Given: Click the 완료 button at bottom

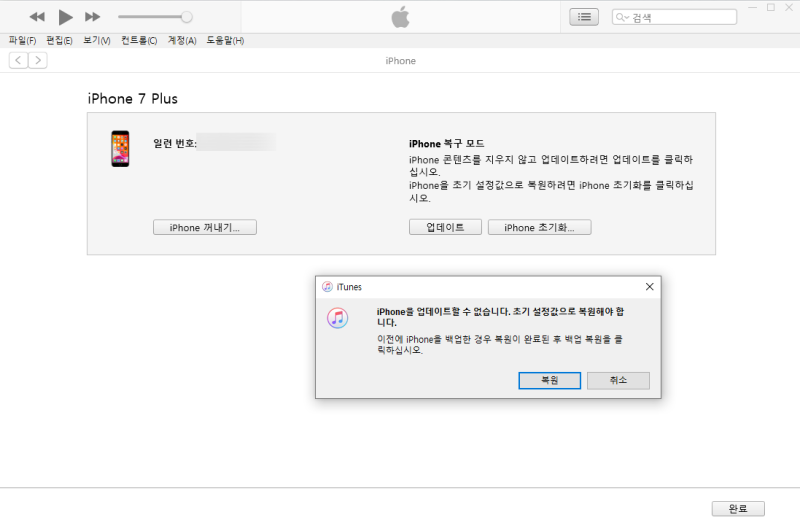Looking at the screenshot, I should pos(738,509).
